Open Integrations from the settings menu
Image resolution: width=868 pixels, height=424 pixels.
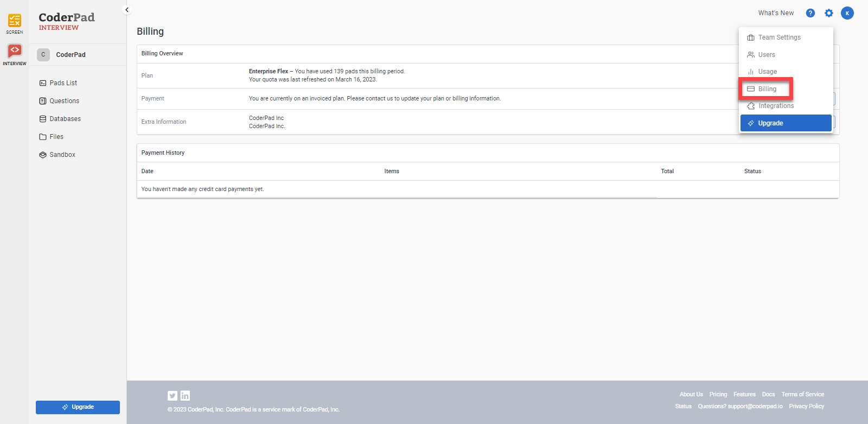[x=776, y=106]
